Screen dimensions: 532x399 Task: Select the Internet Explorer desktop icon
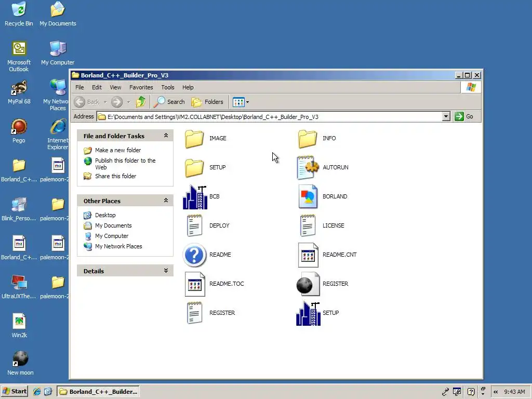pos(58,135)
